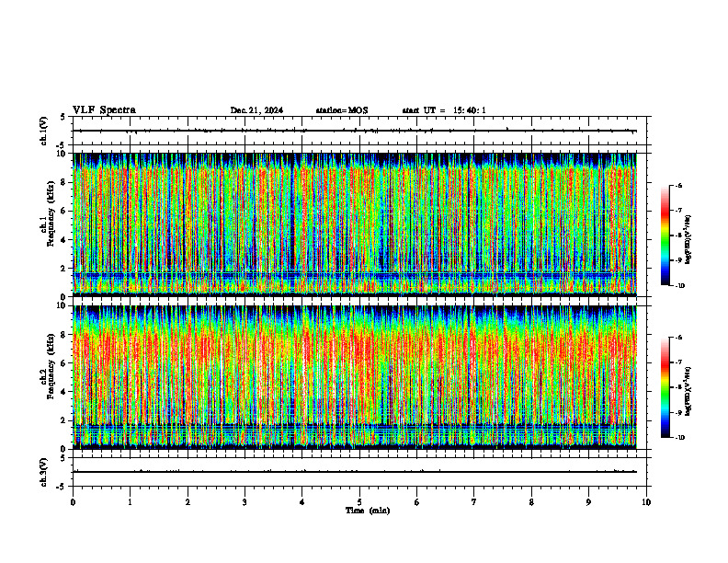Click the "7" tick on the time axis

474,502
